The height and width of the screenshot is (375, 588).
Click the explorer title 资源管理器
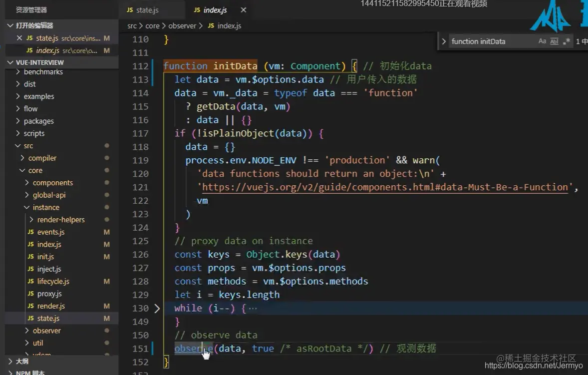pyautogui.click(x=31, y=10)
